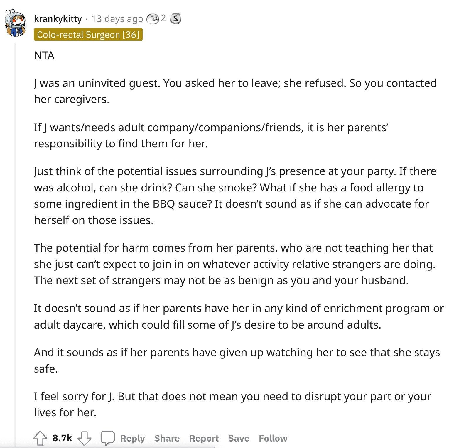The image size is (476, 448).
Task: Collapse thread using vertical line
Action: pos(15,244)
